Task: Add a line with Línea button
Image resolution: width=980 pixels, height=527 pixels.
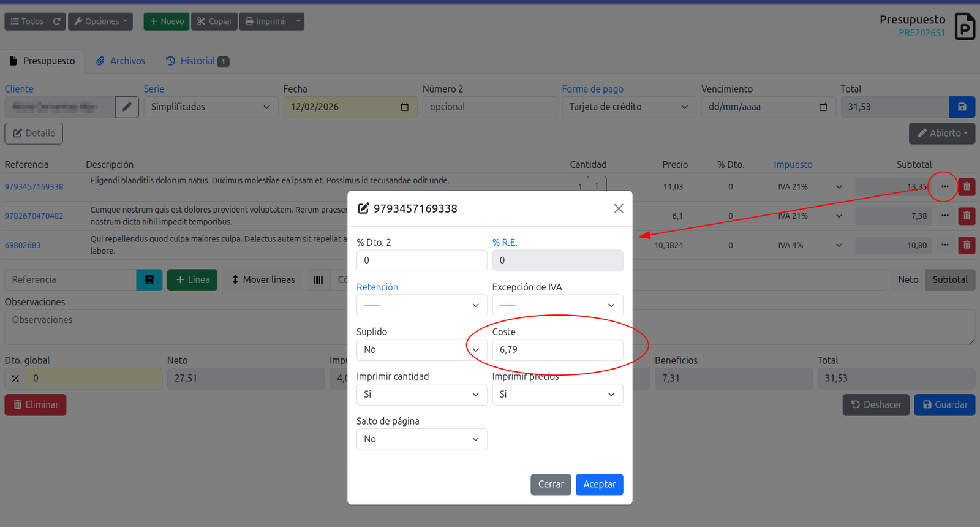Action: click(x=192, y=280)
